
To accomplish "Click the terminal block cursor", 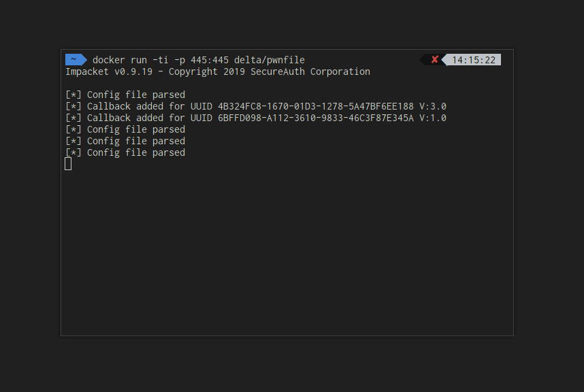I will 68,164.
